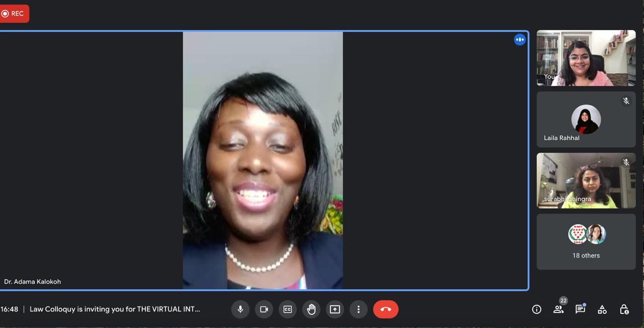
Task: Toggle closed captions
Action: [288, 309]
